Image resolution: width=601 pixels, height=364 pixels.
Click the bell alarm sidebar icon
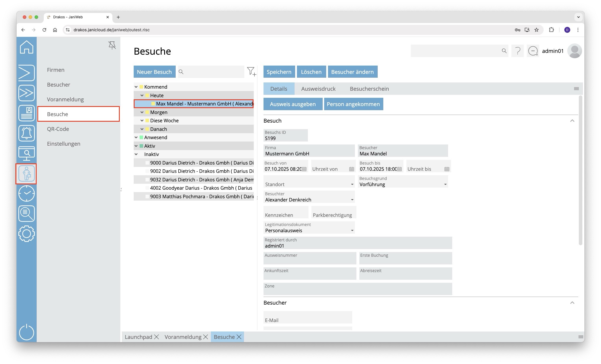[x=26, y=133]
